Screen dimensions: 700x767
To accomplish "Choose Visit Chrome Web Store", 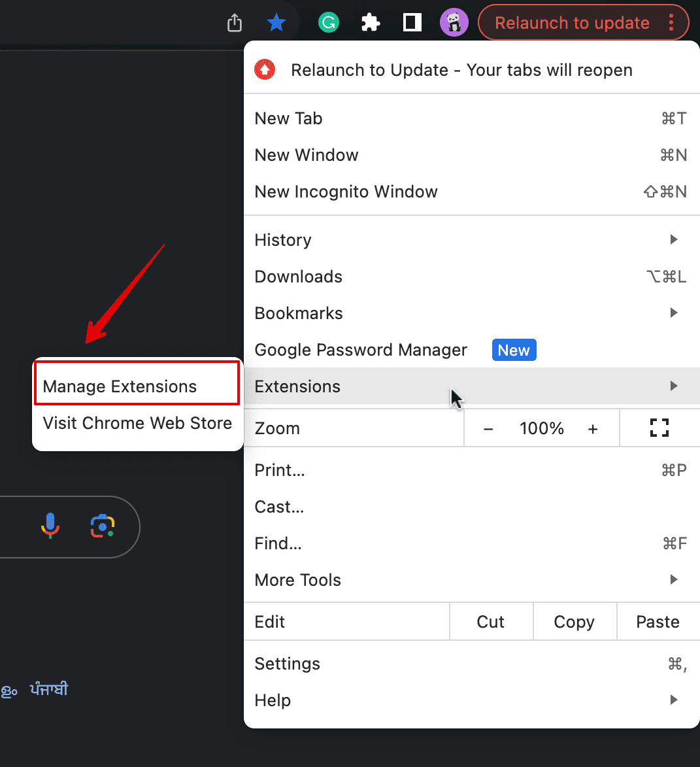I will [137, 423].
